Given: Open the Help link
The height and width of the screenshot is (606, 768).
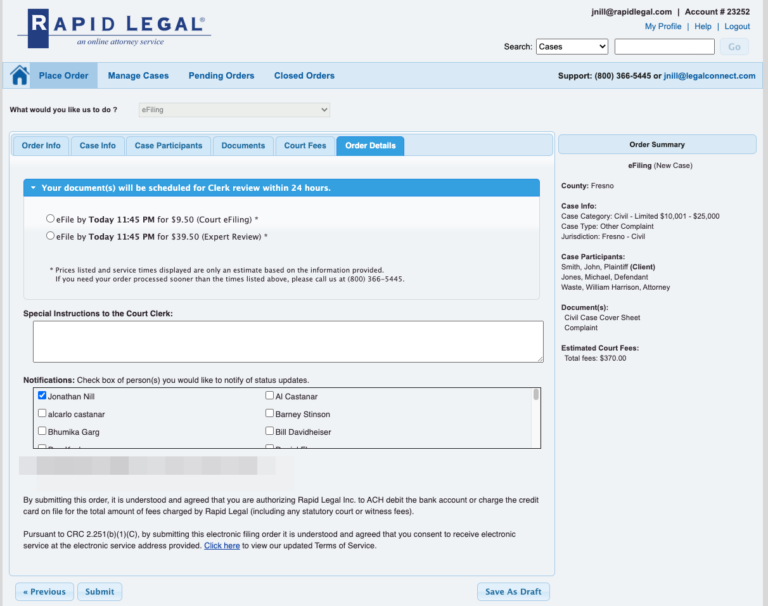Looking at the screenshot, I should pyautogui.click(x=703, y=26).
